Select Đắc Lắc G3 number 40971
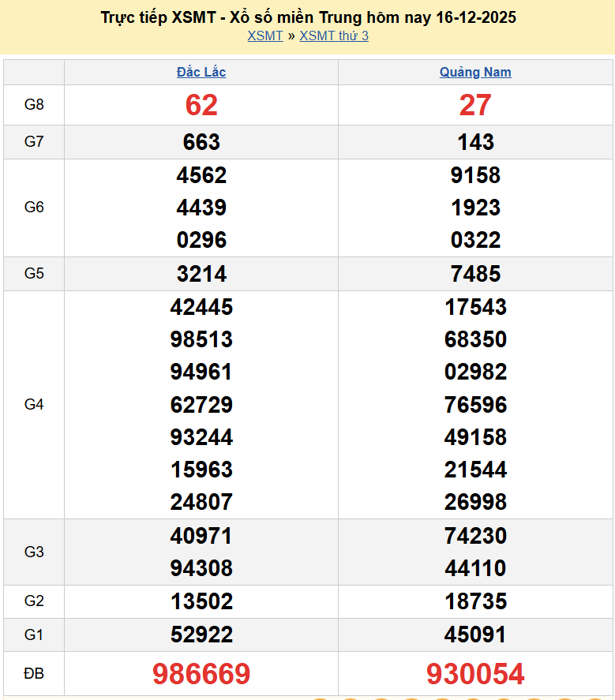 pyautogui.click(x=201, y=536)
